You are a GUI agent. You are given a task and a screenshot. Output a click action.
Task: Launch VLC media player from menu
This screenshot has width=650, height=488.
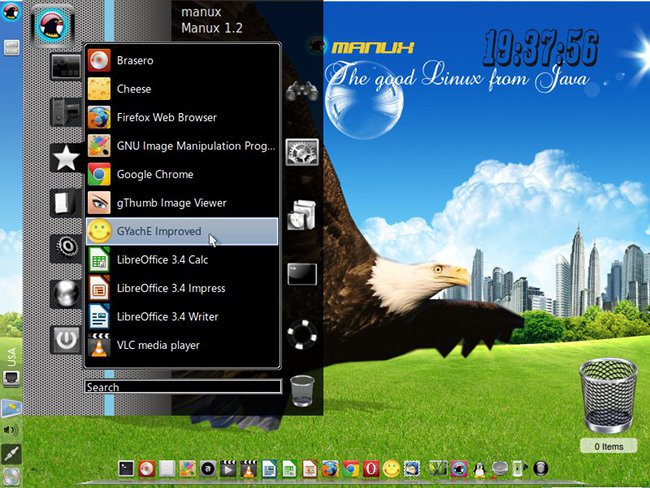coord(182,345)
